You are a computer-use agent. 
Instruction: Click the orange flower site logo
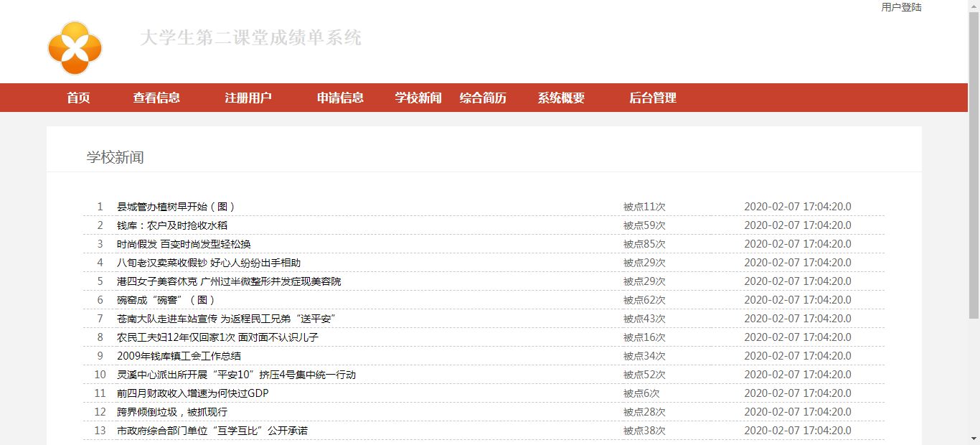coord(75,48)
